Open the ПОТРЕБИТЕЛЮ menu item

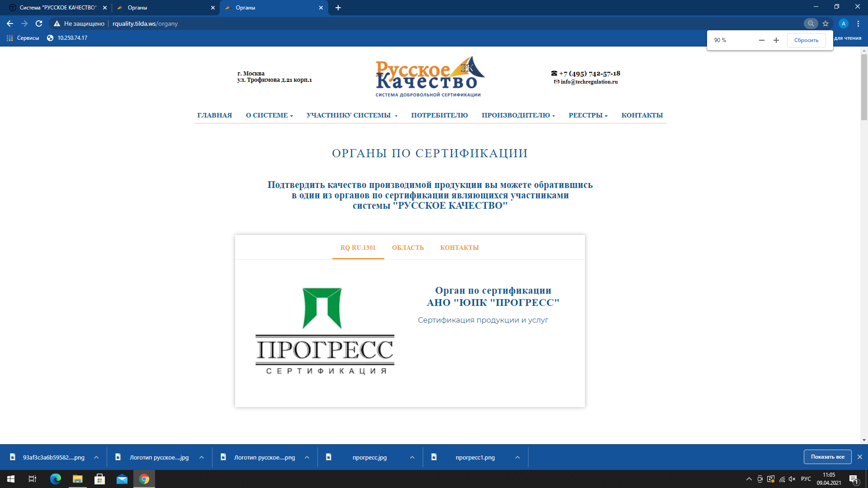(439, 115)
